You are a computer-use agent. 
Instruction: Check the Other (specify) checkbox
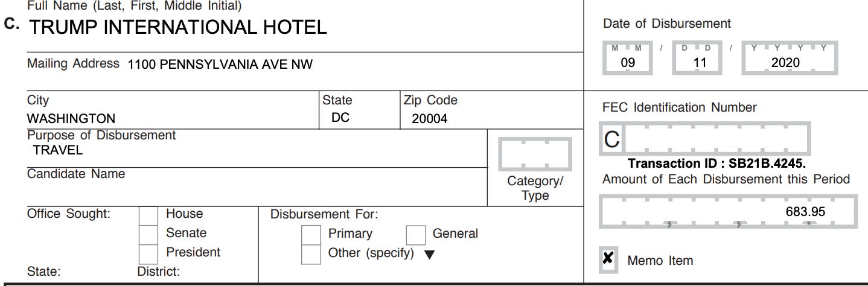(311, 254)
